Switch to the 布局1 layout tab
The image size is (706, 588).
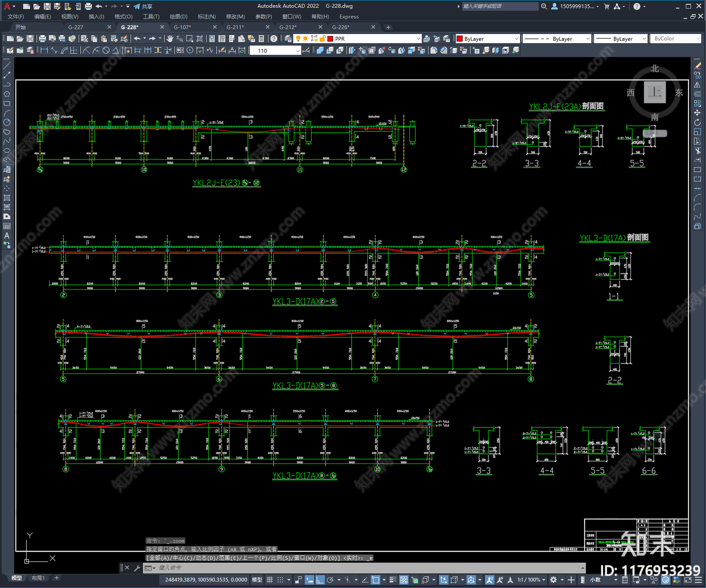pyautogui.click(x=38, y=578)
